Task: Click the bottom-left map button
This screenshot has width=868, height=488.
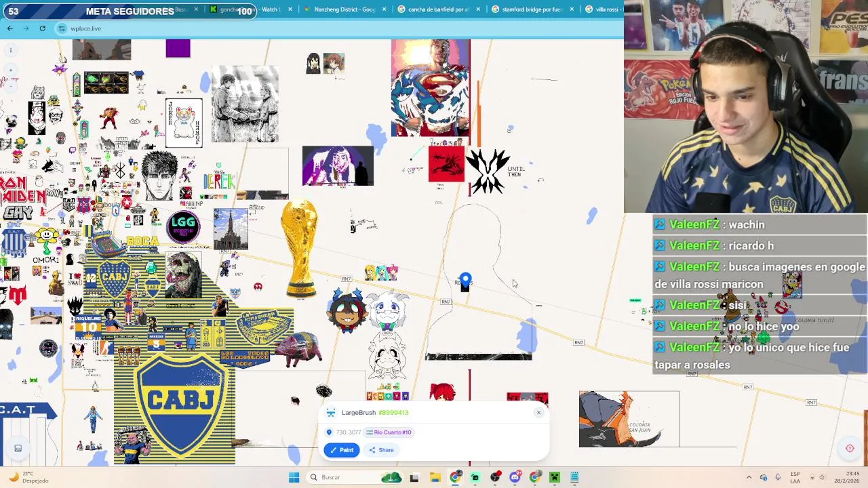Action: click(18, 448)
